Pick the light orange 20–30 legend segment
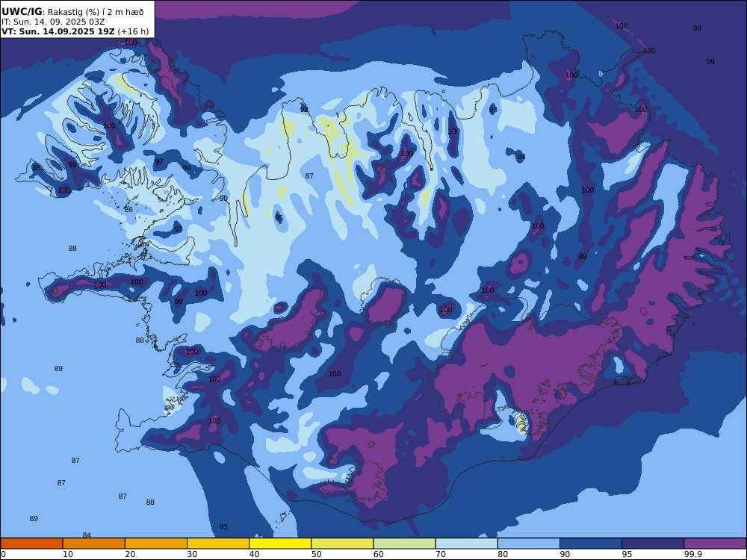 [x=156, y=544]
